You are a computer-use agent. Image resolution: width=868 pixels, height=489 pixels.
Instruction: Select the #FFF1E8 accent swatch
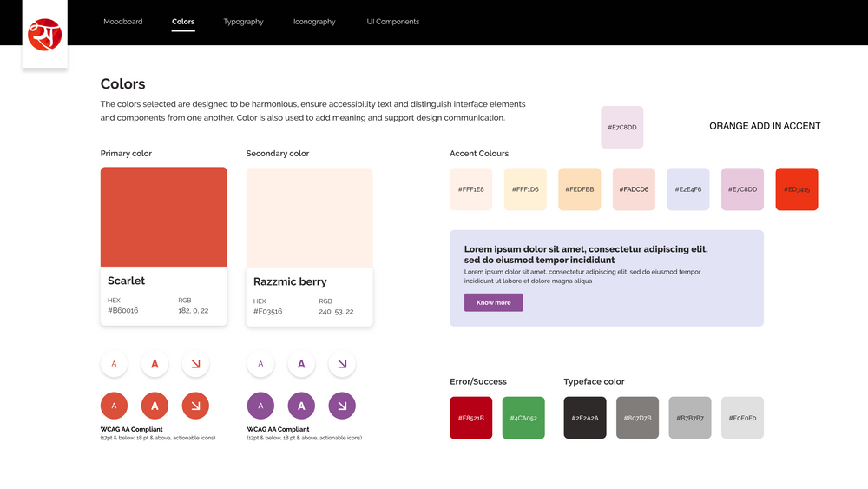[x=470, y=189]
